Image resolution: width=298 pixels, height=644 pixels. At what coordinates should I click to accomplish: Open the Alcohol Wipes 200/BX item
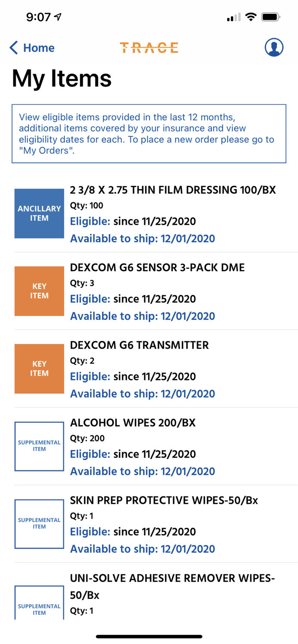click(133, 423)
